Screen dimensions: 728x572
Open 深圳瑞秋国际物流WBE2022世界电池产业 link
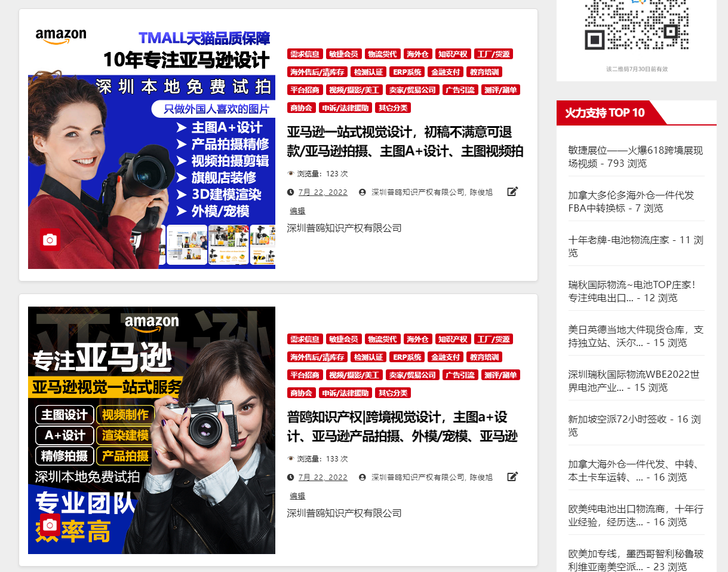click(x=634, y=381)
